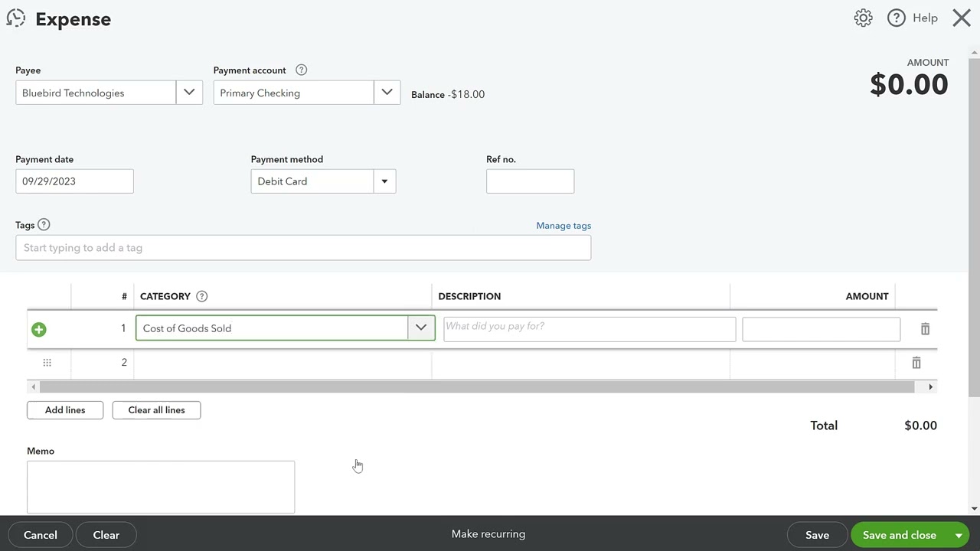
Task: Click the horizontal scrollbar right arrow
Action: coord(931,387)
